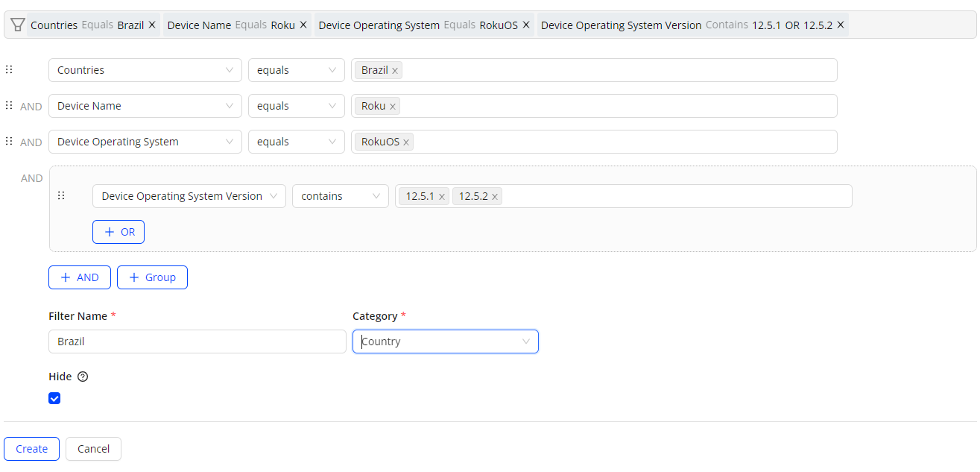
Task: Add a new Group
Action: tap(152, 277)
